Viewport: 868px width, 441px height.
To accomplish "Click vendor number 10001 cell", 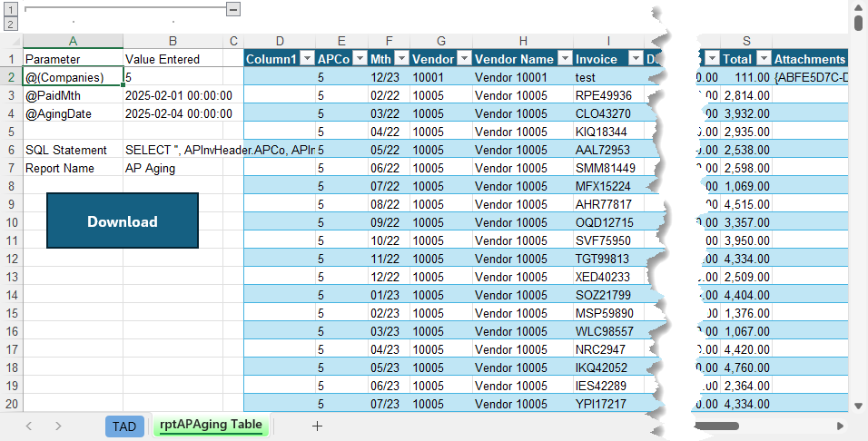I will click(441, 77).
